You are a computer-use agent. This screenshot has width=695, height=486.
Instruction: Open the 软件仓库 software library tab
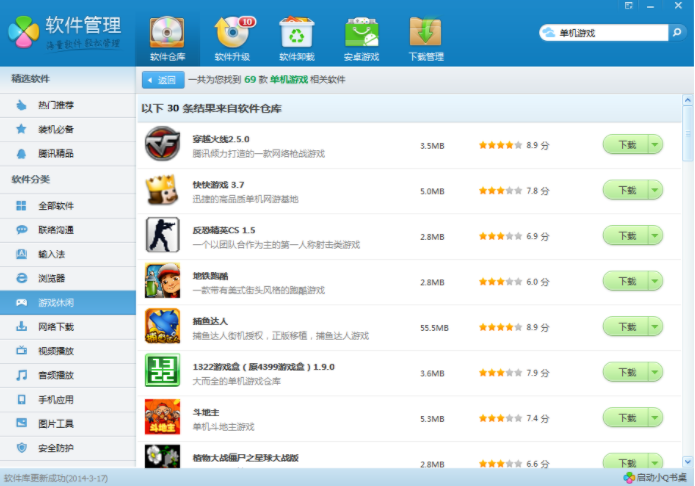coord(167,38)
